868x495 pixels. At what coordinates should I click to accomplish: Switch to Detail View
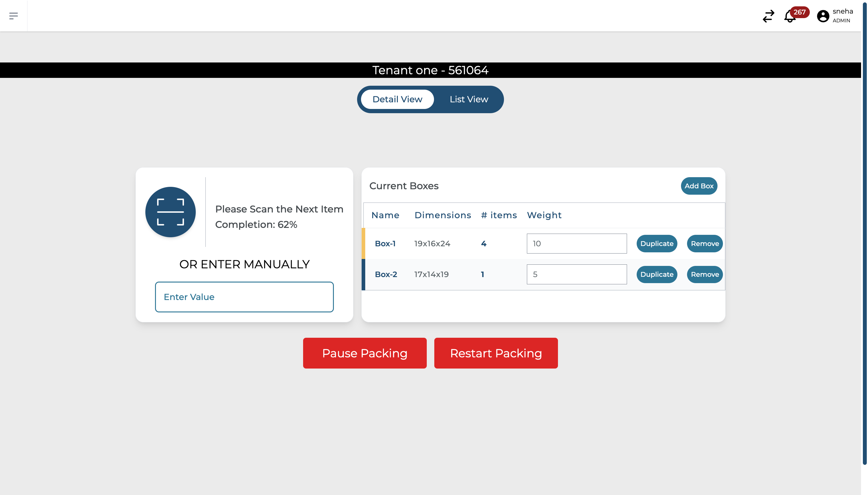(x=397, y=99)
